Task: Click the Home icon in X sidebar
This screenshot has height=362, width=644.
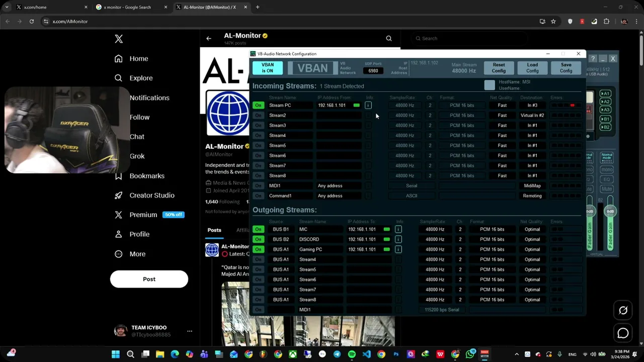Action: point(119,59)
